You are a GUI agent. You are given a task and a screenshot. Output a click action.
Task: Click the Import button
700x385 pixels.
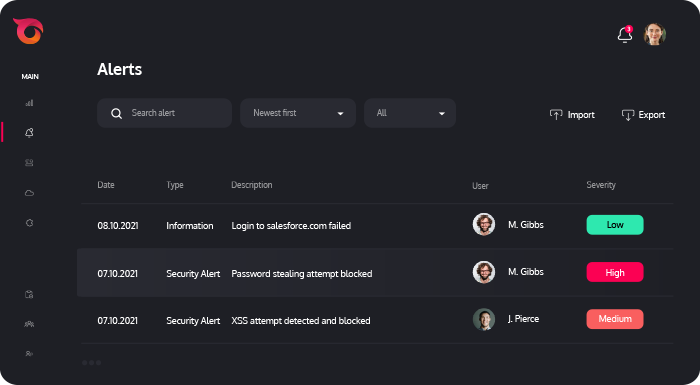pos(572,115)
